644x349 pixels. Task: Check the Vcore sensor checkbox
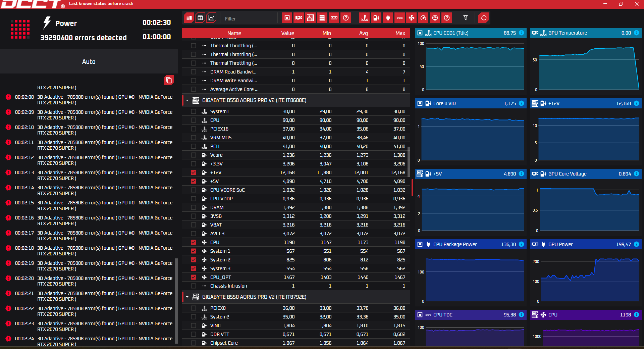(194, 155)
